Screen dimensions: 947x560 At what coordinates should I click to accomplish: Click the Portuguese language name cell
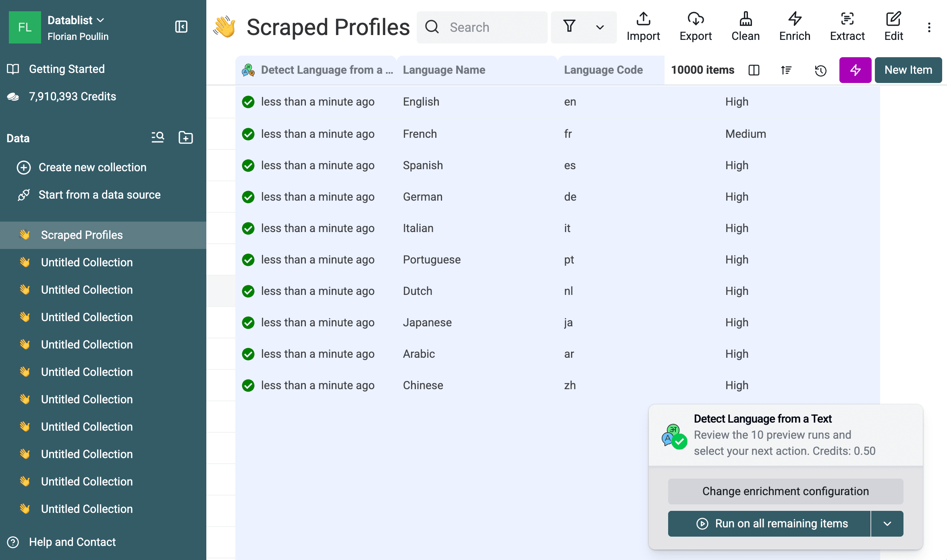tap(432, 260)
